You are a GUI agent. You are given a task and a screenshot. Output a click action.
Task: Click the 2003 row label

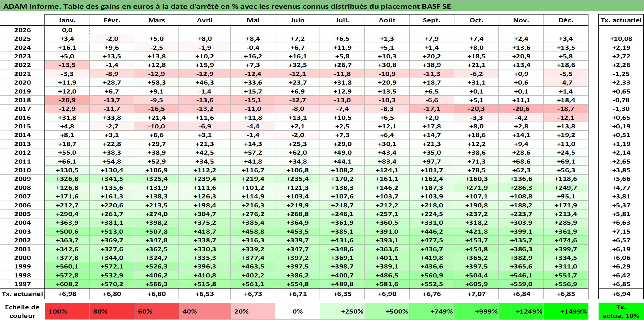point(22,231)
